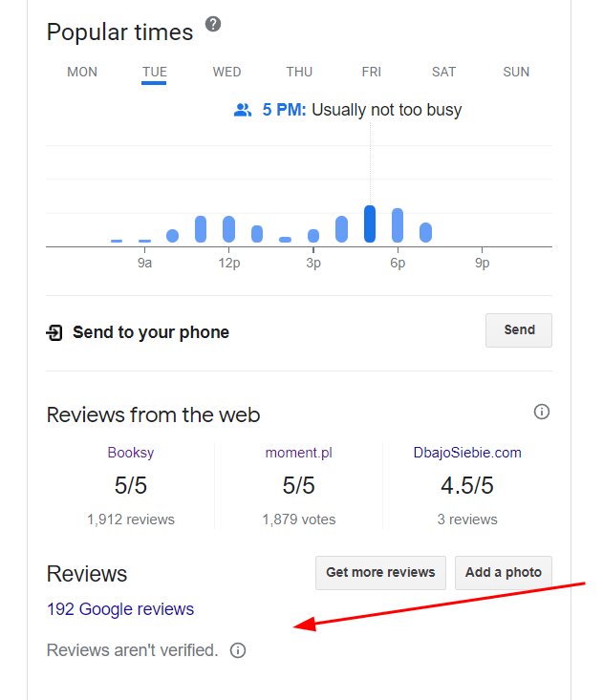Switch to the SUN tab

[516, 72]
